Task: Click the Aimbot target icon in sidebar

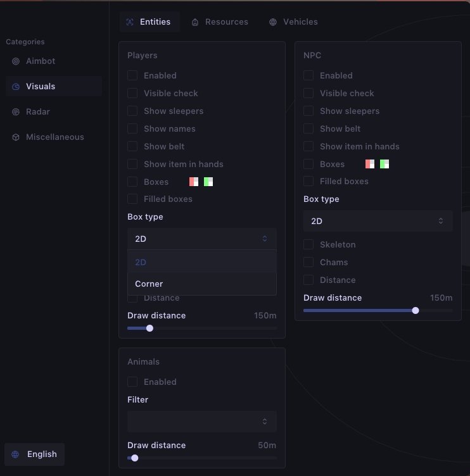Action: (x=16, y=61)
